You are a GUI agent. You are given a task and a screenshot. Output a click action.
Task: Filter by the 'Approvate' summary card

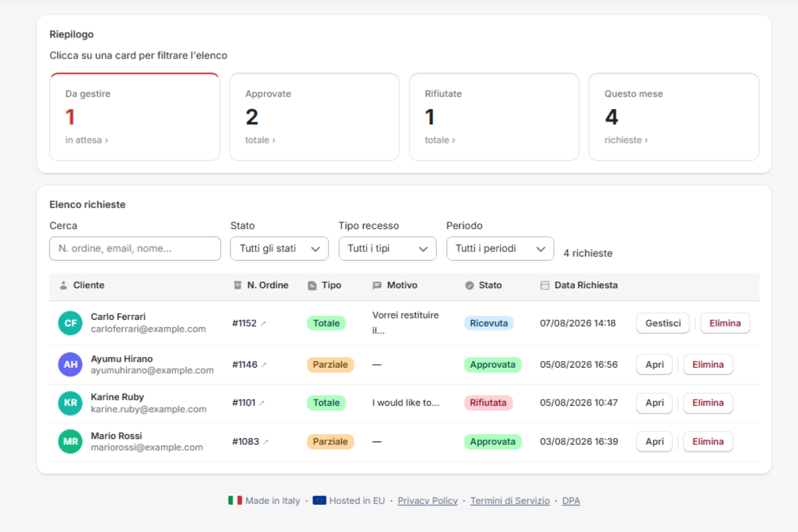tap(315, 117)
